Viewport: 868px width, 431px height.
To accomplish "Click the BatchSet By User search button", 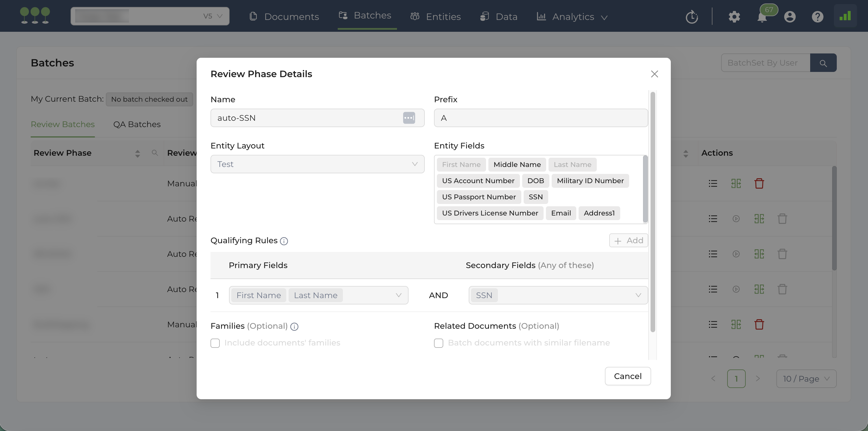I will [823, 63].
